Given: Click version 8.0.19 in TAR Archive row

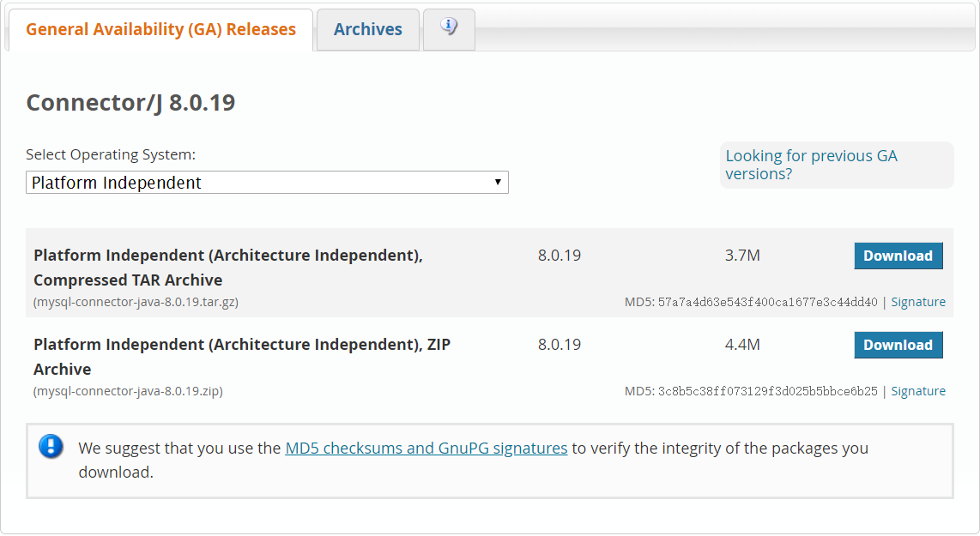Looking at the screenshot, I should [560, 256].
